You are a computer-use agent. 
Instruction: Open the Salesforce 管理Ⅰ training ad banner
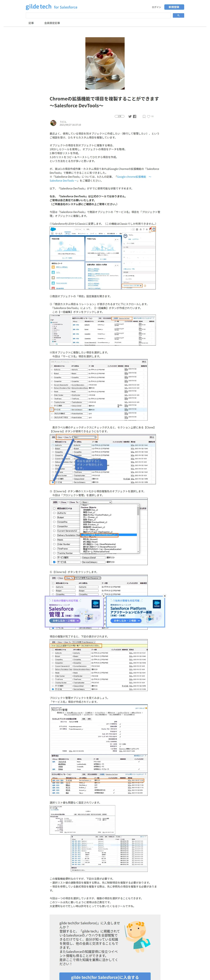[74, 611]
